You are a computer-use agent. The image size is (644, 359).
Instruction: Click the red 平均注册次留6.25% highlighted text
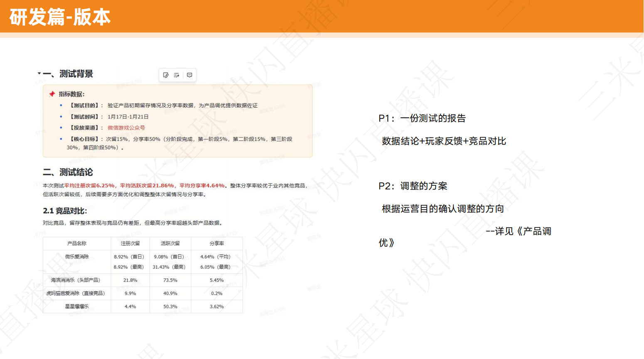(x=89, y=186)
